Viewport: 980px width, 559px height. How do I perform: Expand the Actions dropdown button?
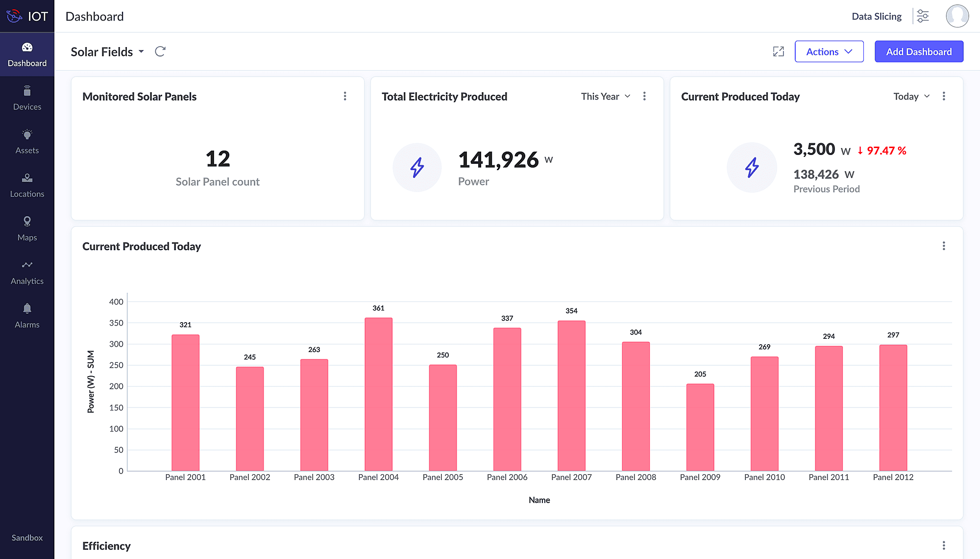(829, 51)
